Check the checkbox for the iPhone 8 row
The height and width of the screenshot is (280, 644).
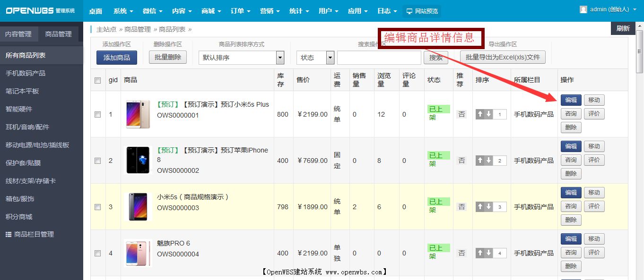(x=97, y=160)
